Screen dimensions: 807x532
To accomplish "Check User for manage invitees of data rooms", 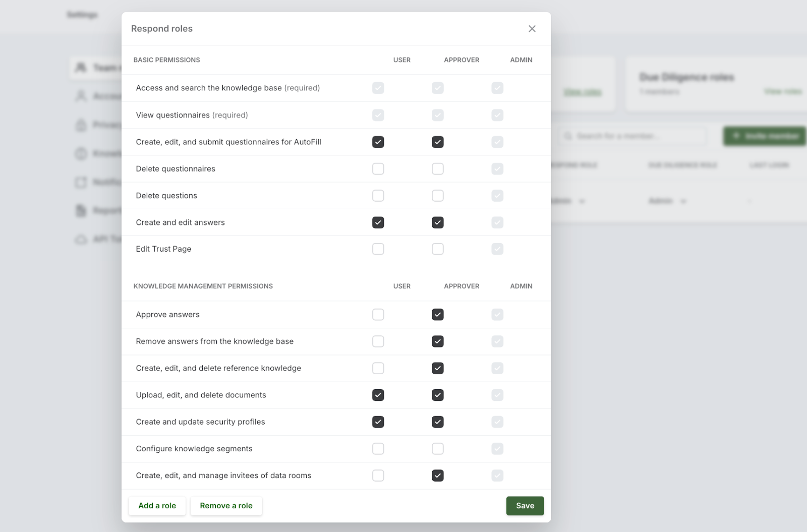I will [x=378, y=475].
